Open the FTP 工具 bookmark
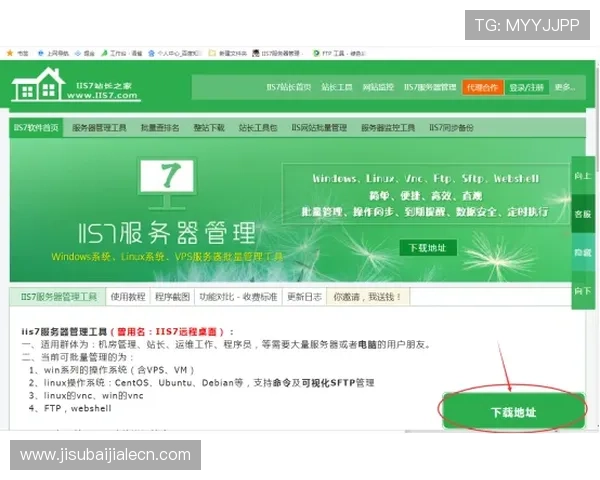This screenshot has width=600, height=480. pyautogui.click(x=339, y=53)
